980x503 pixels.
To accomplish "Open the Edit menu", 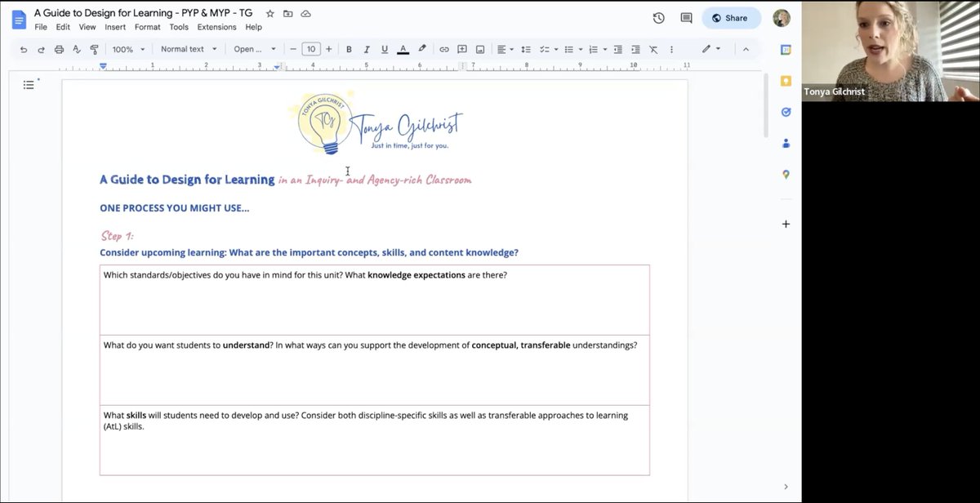I will (63, 27).
